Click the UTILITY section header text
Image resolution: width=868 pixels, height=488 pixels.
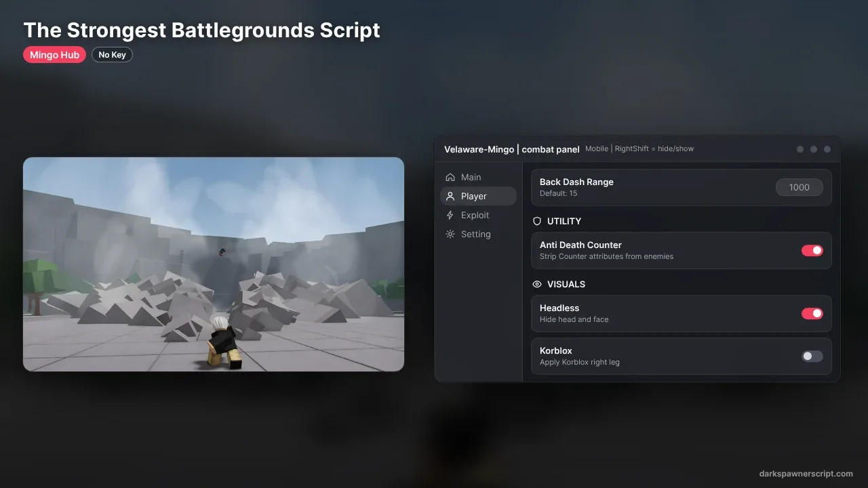(x=564, y=221)
